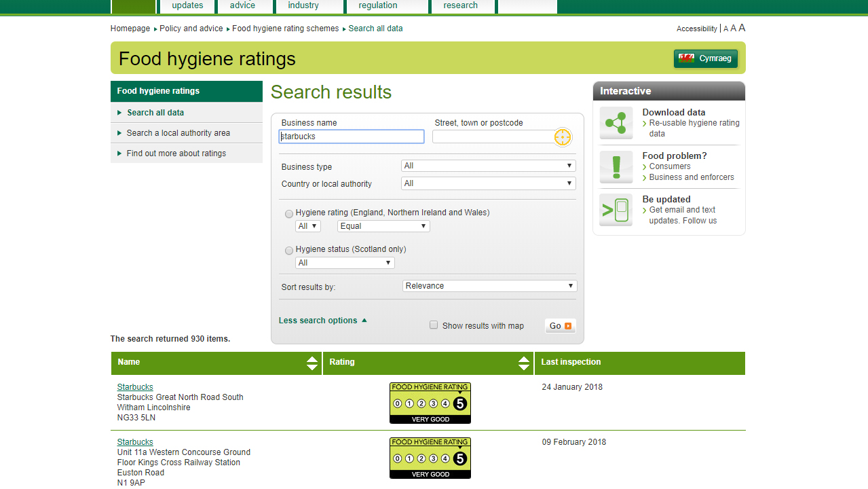The image size is (868, 489).
Task: Open the regulation navigation tab
Action: point(378,5)
